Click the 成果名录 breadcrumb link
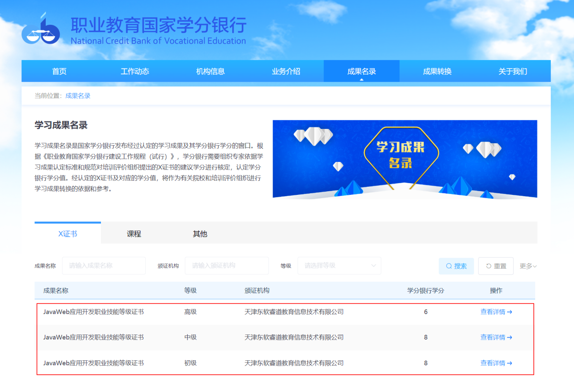This screenshot has width=574, height=392. pyautogui.click(x=78, y=96)
